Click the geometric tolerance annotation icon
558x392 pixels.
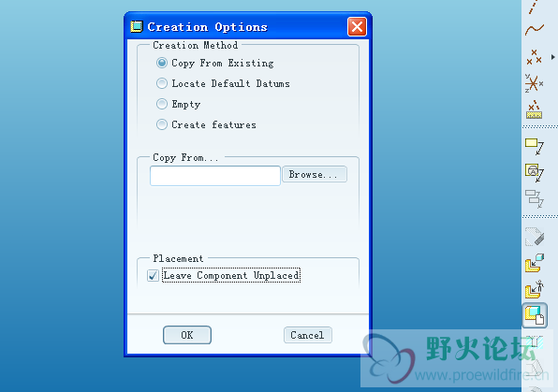535,172
